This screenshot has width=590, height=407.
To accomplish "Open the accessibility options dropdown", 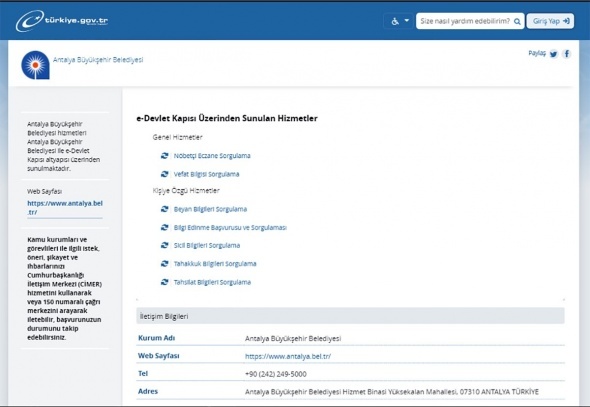I will pyautogui.click(x=399, y=21).
